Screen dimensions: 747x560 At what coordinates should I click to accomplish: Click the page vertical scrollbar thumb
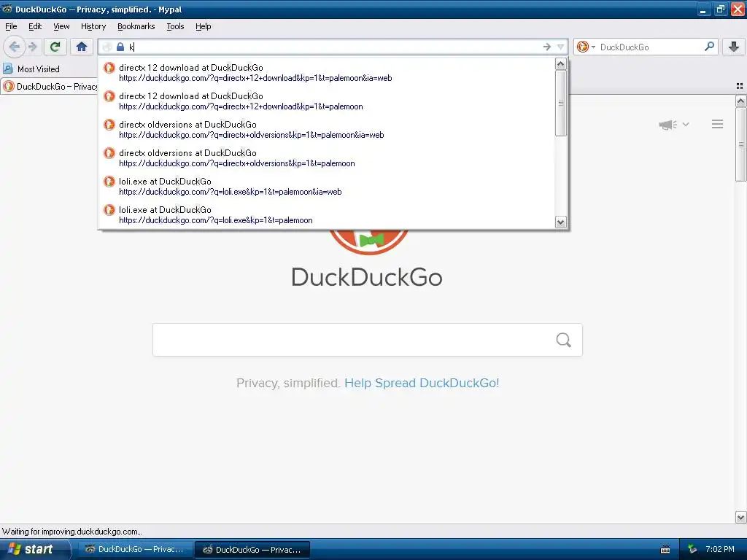pos(741,144)
